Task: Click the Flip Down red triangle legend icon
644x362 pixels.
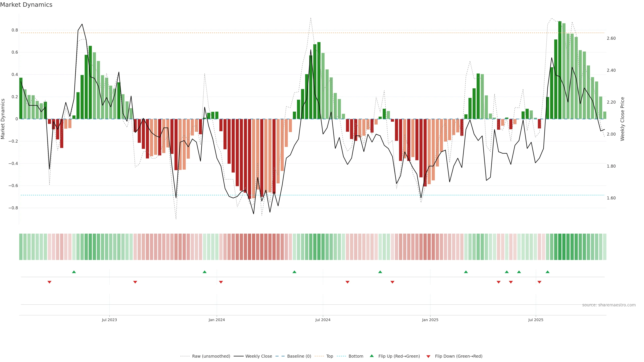Action: coord(428,356)
